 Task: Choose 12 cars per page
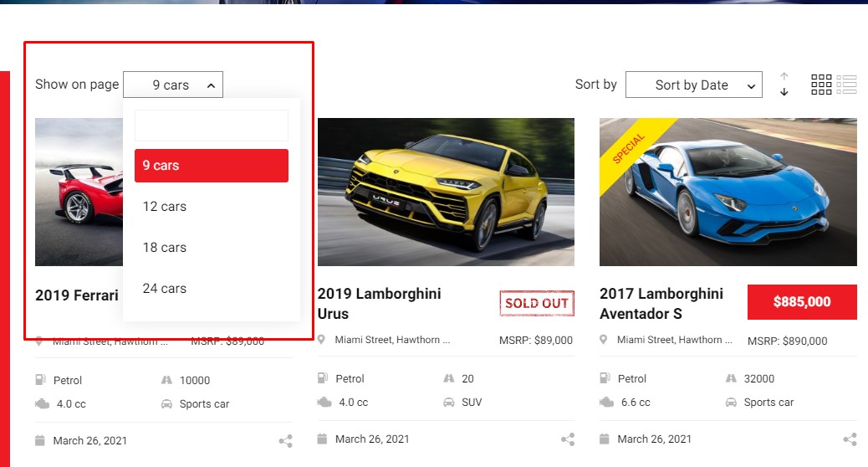tap(165, 207)
